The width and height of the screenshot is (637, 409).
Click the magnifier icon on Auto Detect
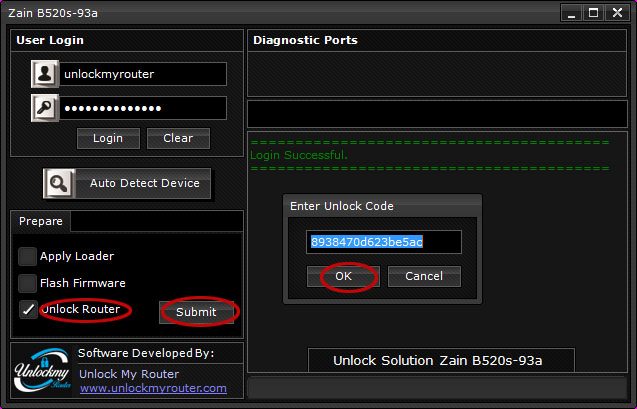pos(59,183)
